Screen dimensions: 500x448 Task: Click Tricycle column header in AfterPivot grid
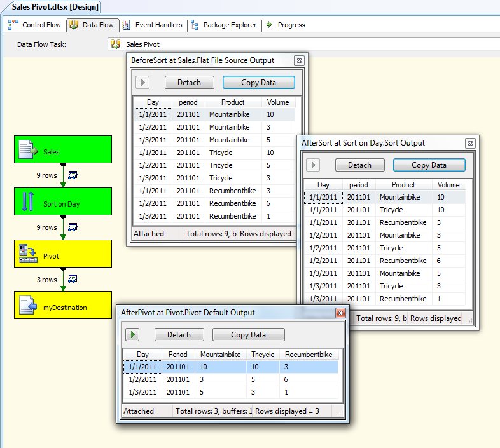[263, 355]
